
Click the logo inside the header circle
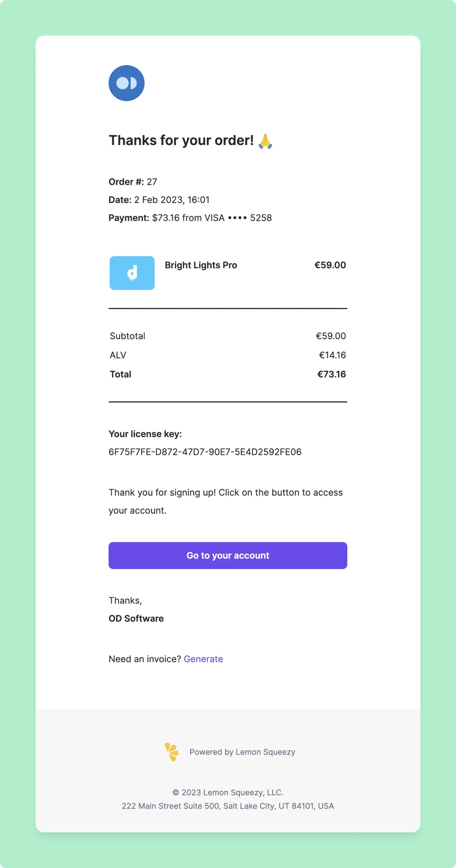(126, 83)
